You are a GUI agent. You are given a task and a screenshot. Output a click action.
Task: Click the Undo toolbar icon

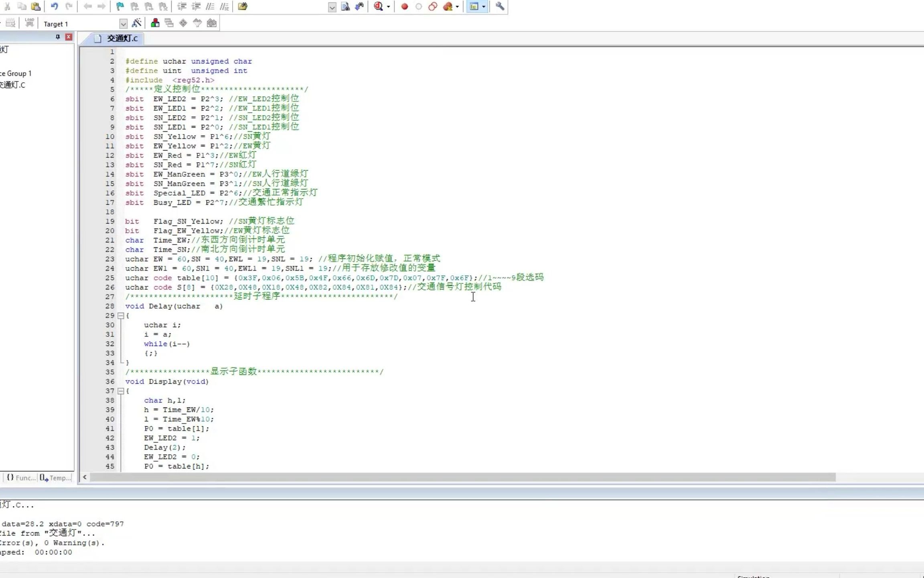click(54, 6)
